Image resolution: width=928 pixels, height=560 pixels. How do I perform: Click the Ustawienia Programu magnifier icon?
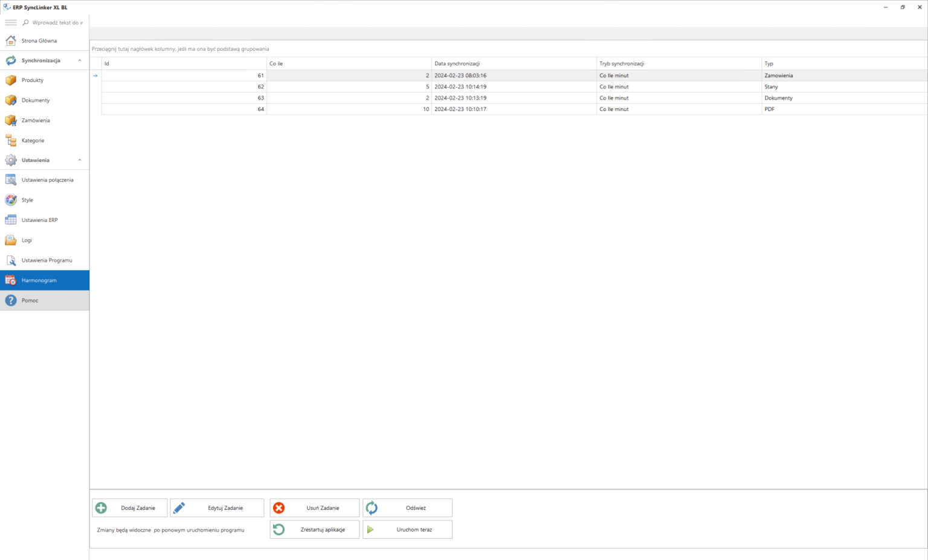point(10,260)
